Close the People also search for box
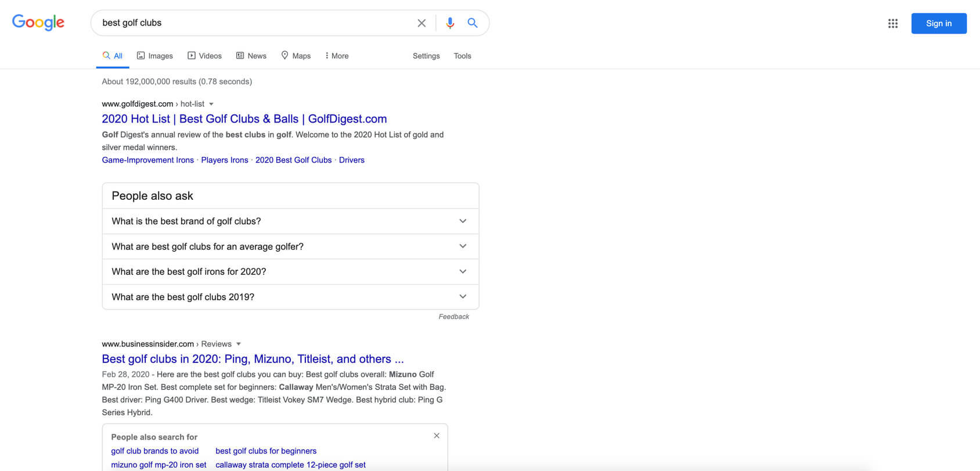The image size is (980, 471). (437, 436)
